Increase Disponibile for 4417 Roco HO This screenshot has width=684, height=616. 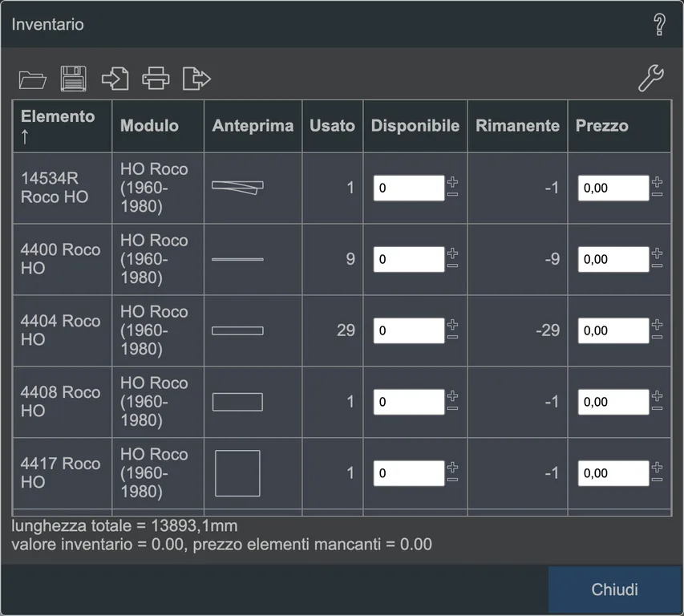tap(452, 467)
